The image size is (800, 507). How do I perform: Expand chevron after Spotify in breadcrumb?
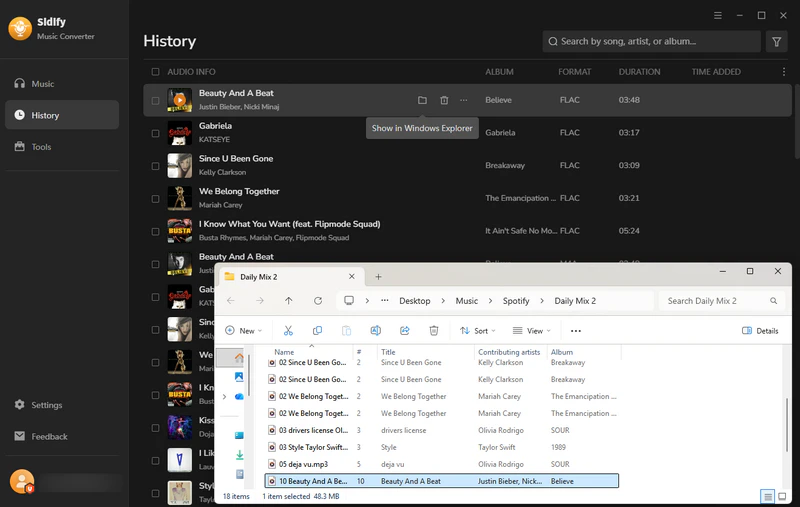click(x=542, y=301)
